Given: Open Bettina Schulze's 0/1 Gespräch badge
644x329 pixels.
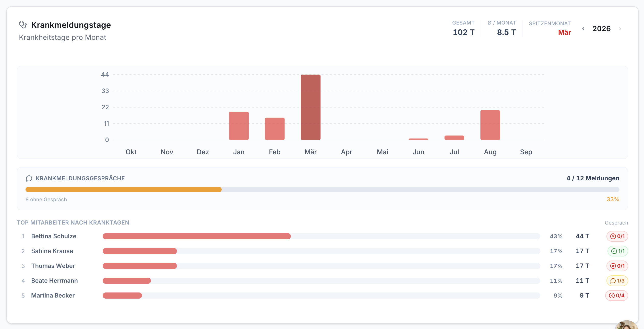Looking at the screenshot, I should point(617,236).
